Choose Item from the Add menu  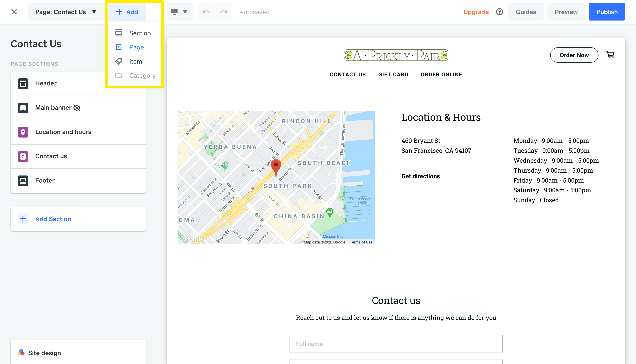click(x=135, y=62)
